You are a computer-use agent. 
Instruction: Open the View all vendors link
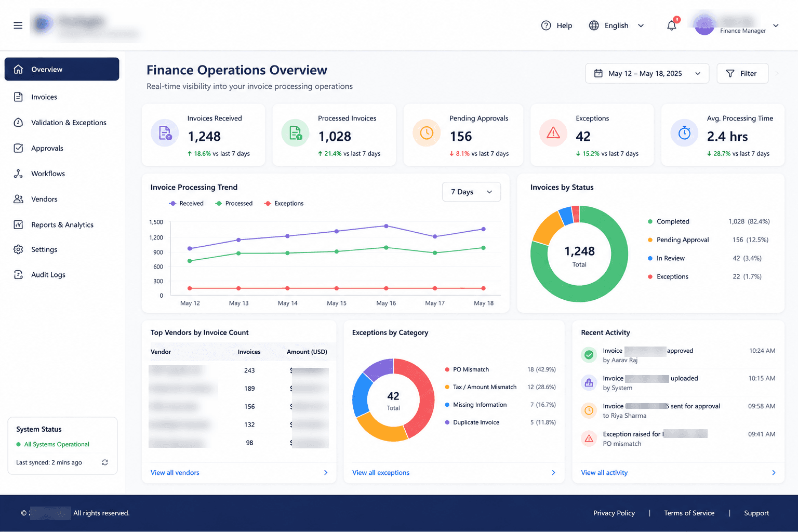click(x=175, y=473)
